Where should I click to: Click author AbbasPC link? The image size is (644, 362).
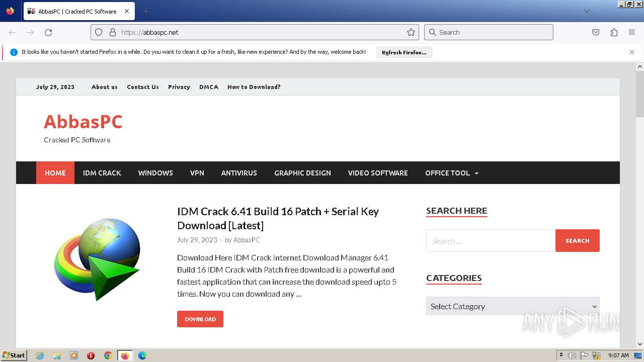click(x=247, y=240)
